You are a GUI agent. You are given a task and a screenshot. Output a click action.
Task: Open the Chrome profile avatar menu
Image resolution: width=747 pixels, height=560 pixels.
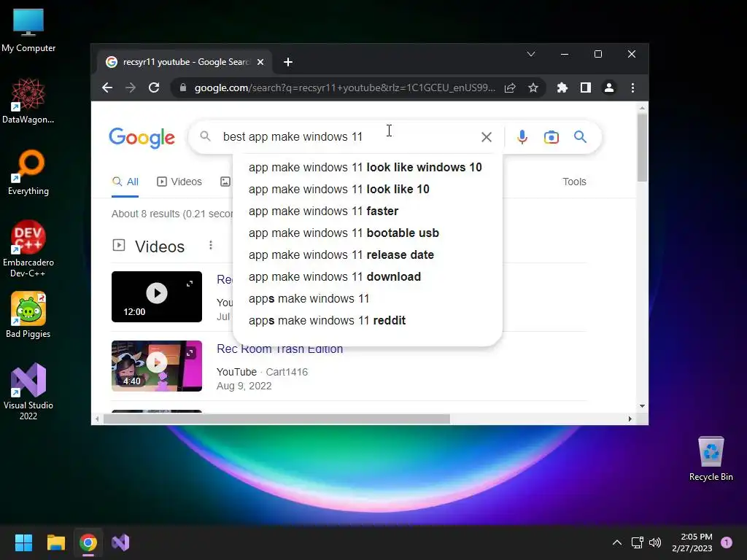tap(609, 87)
